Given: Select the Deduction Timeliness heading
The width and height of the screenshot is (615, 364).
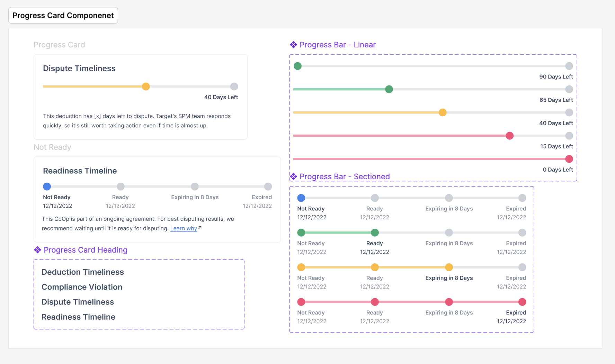Looking at the screenshot, I should click(82, 272).
